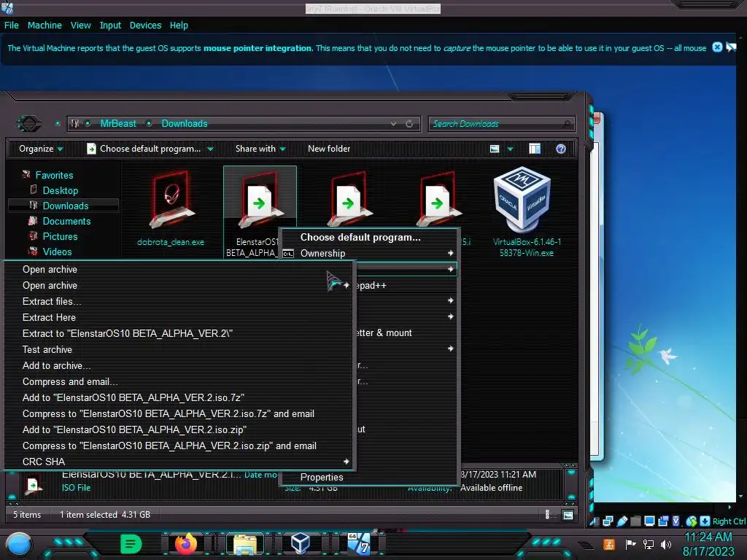Open Firefox from the taskbar
Screen dimensions: 747x560
coord(186,543)
